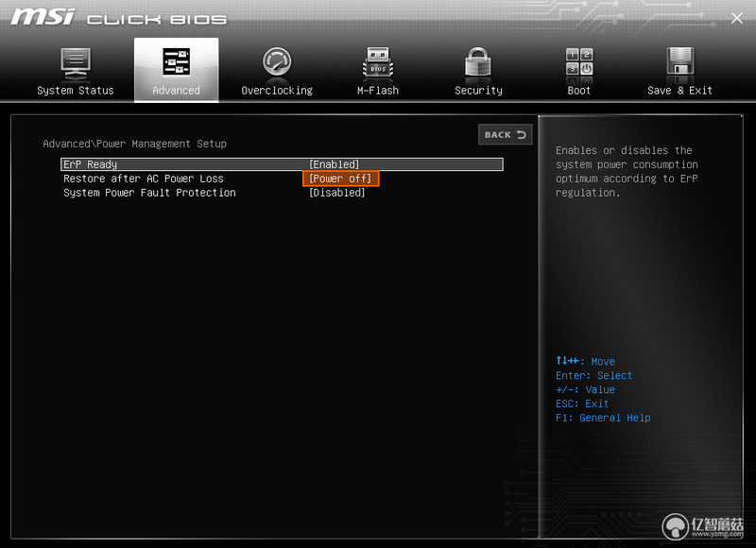Click the Advanced\Power Management Setup breadcrumb
The height and width of the screenshot is (548, 756).
(x=134, y=144)
